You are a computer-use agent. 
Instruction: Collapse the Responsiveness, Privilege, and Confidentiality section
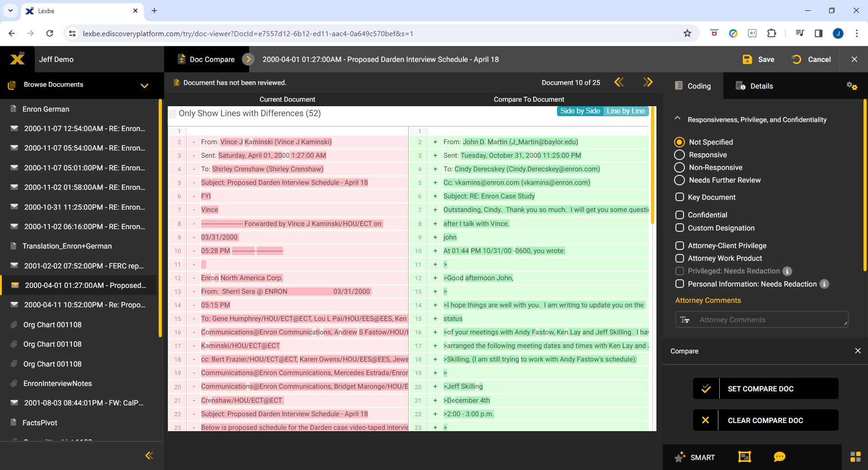pos(677,118)
